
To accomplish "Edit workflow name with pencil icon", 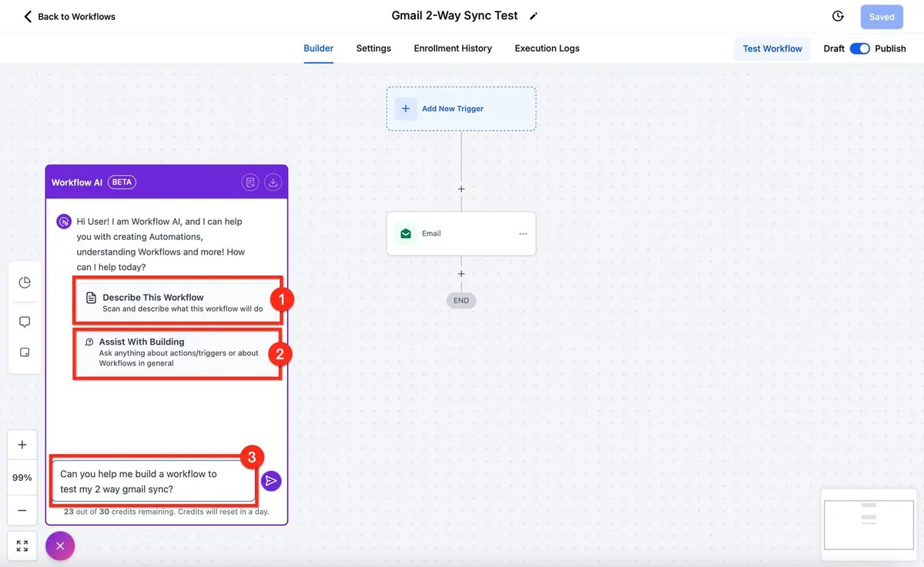I will (534, 16).
